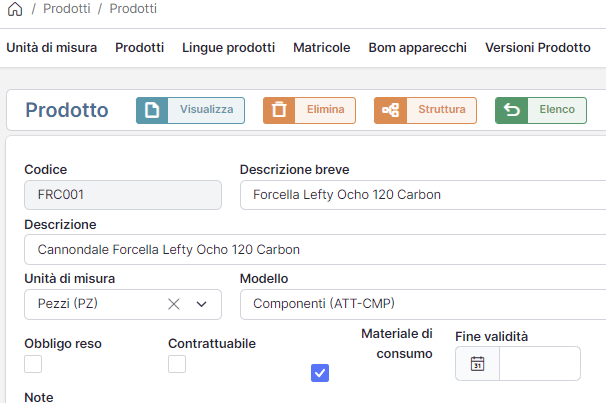Open the Versioni Prodotto tab
Image resolution: width=606 pixels, height=403 pixels.
click(538, 48)
